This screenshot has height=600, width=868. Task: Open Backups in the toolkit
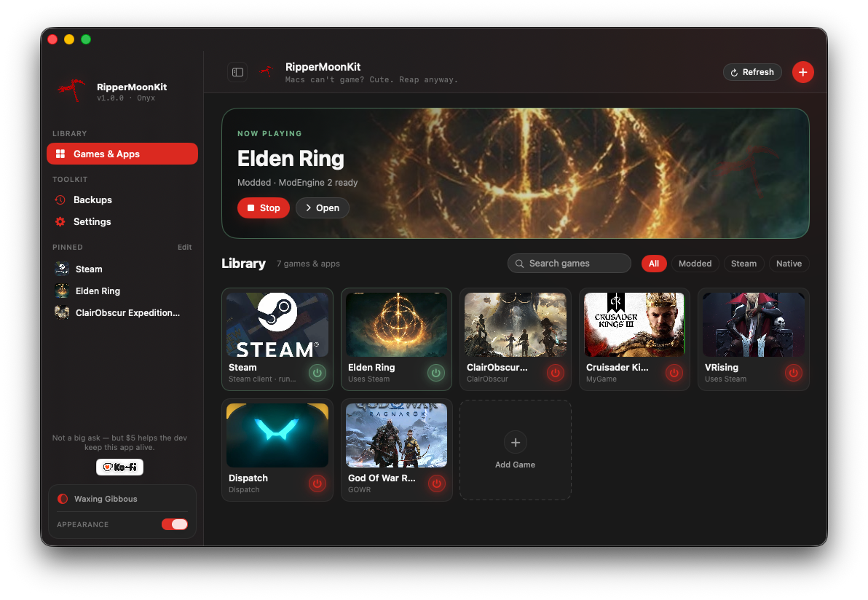(122, 200)
